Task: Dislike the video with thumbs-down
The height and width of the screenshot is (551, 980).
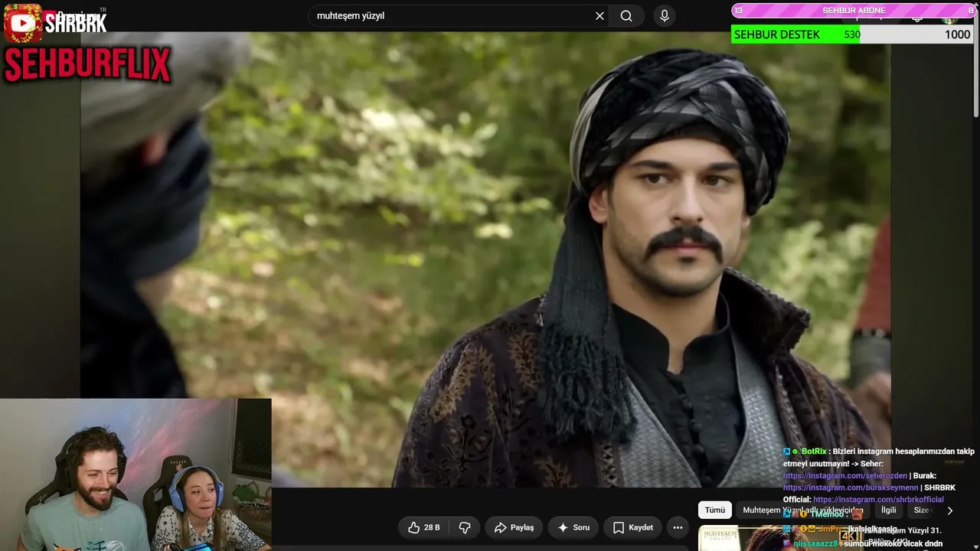Action: (x=464, y=527)
